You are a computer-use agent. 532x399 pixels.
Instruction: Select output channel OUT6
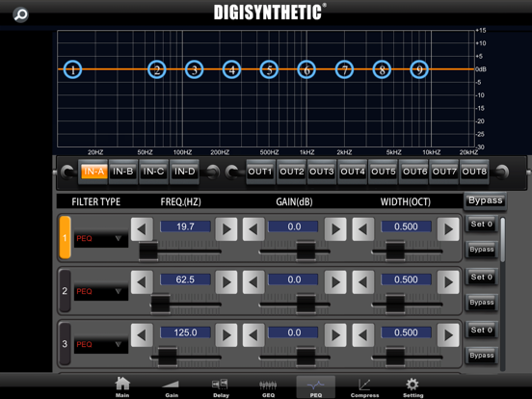click(413, 172)
